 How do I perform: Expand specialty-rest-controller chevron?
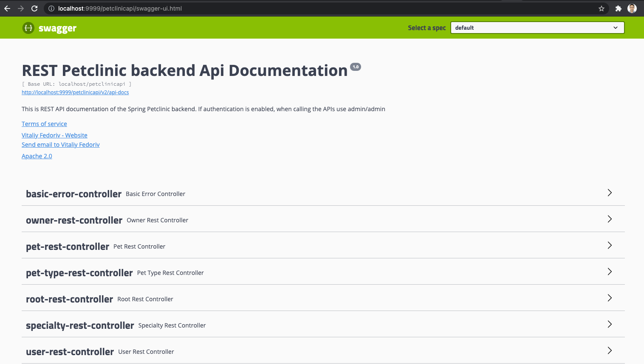(x=610, y=324)
